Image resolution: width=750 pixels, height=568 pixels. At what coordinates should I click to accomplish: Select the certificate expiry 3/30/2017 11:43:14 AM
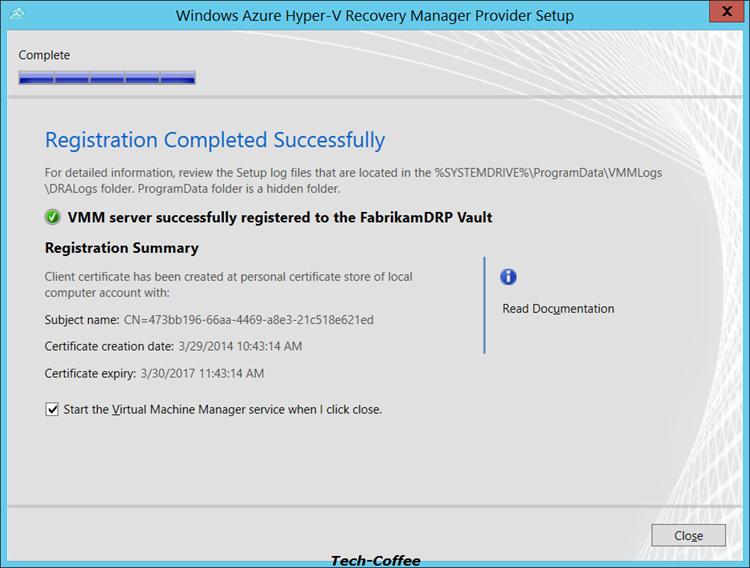point(202,373)
